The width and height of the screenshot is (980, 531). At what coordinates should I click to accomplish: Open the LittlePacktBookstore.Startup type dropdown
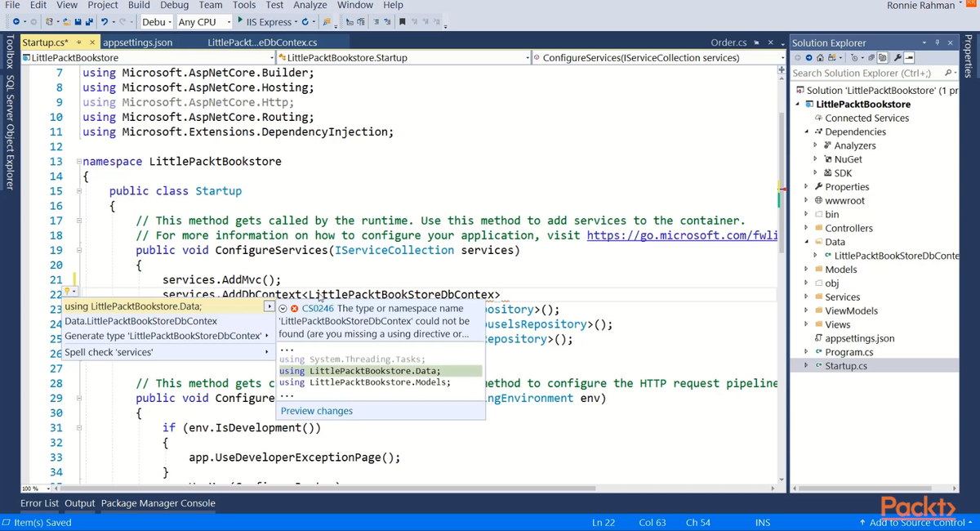click(x=404, y=58)
